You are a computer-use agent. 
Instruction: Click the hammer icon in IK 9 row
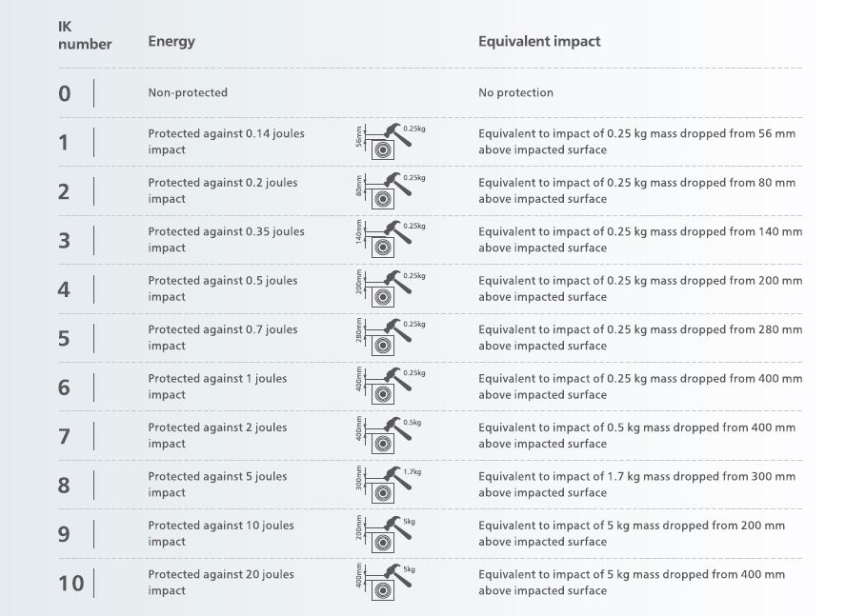coord(389,533)
